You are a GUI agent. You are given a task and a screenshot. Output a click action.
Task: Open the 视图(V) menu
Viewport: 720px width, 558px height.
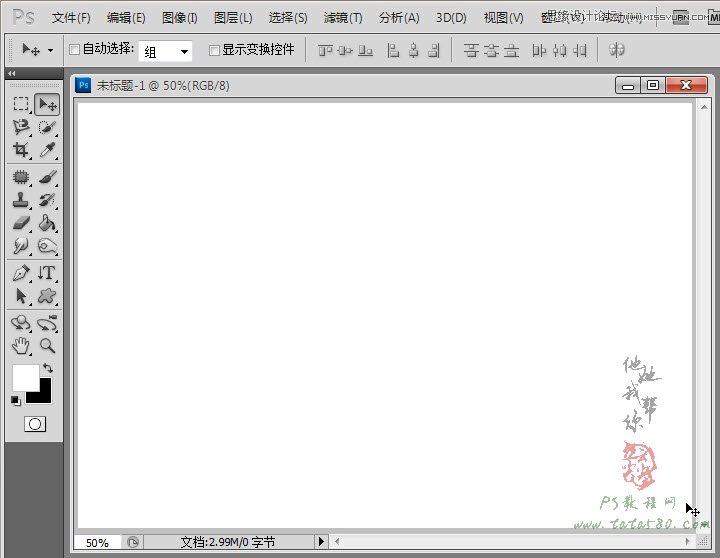[503, 18]
